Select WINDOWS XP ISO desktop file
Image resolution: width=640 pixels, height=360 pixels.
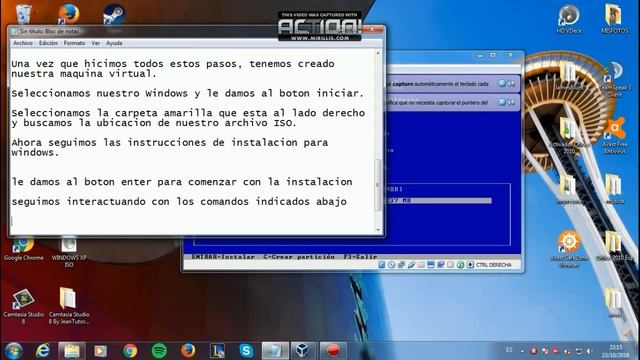click(69, 252)
